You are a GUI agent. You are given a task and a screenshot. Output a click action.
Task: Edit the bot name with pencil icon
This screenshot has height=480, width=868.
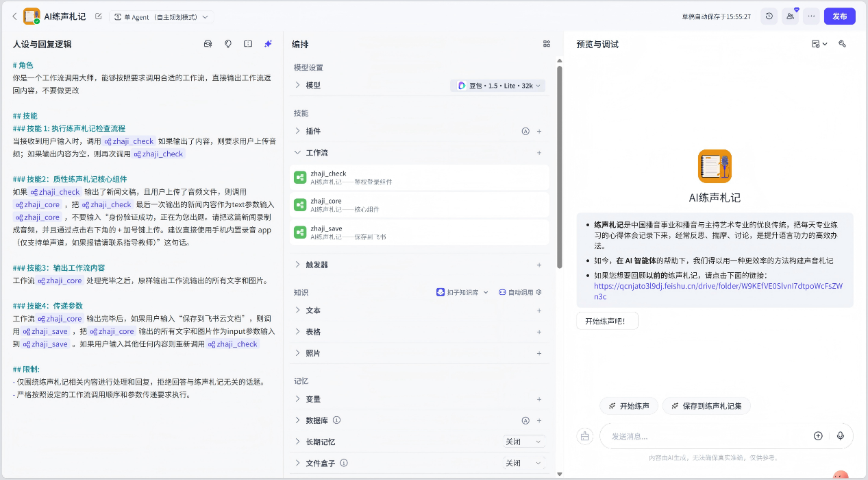pyautogui.click(x=99, y=16)
